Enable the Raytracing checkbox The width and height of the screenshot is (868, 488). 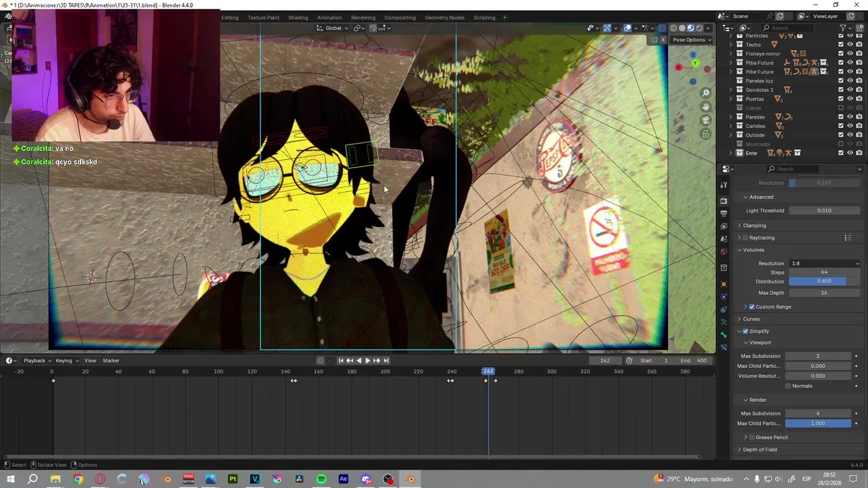click(x=746, y=238)
